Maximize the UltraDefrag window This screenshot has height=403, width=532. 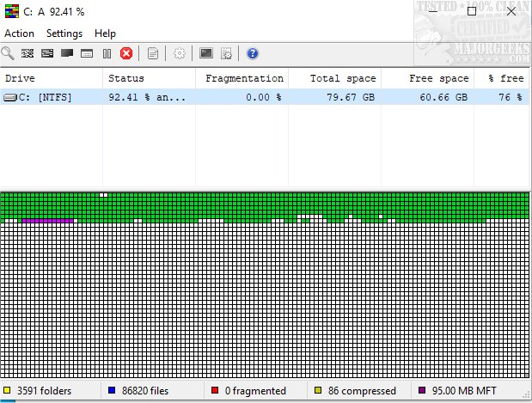tap(472, 11)
